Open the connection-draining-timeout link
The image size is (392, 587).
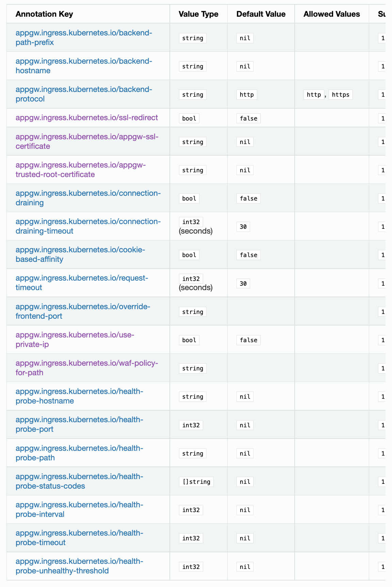click(x=88, y=226)
